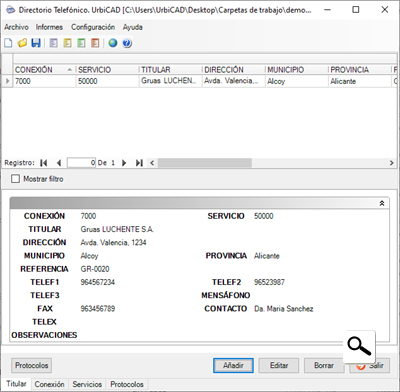This screenshot has width=400, height=392.
Task: Open the yellow report icon in toolbar
Action: [x=67, y=43]
